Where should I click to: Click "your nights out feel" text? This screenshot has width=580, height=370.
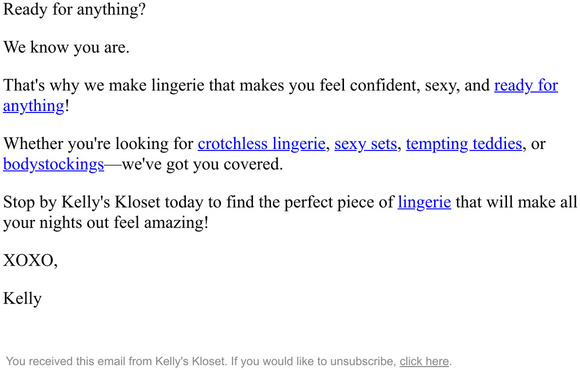[71, 223]
